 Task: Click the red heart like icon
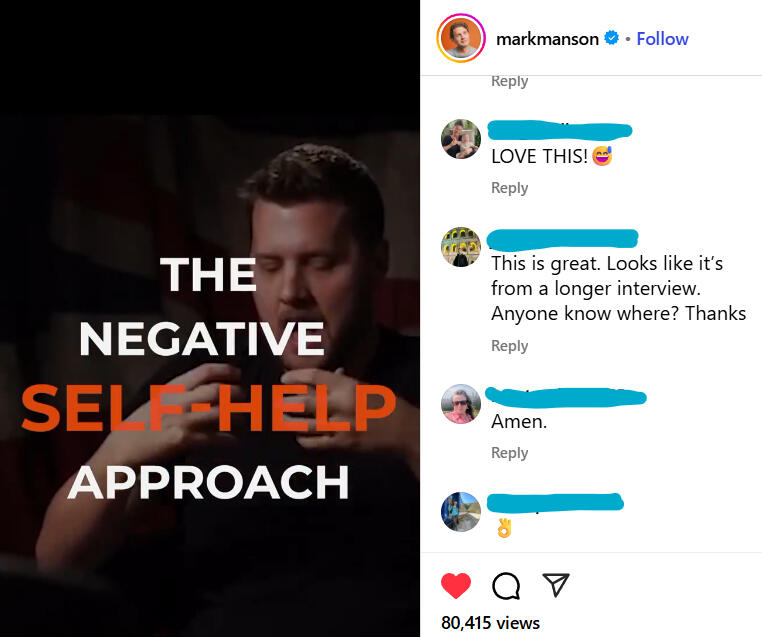[455, 585]
